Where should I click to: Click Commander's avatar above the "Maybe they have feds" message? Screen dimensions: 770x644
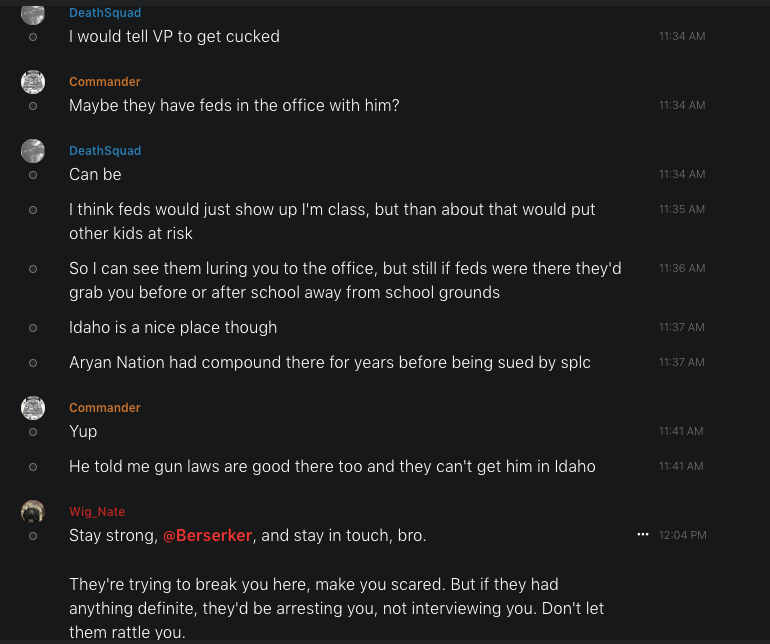click(x=33, y=82)
